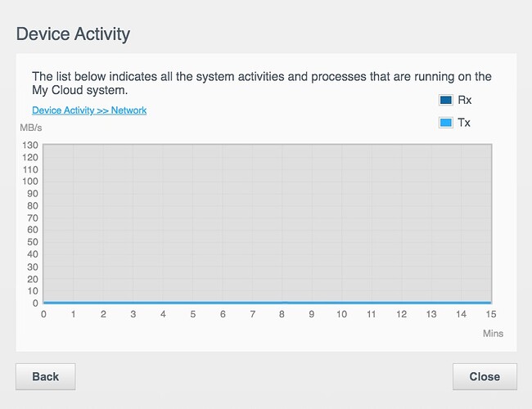Click the Mins axis unit label

[492, 334]
